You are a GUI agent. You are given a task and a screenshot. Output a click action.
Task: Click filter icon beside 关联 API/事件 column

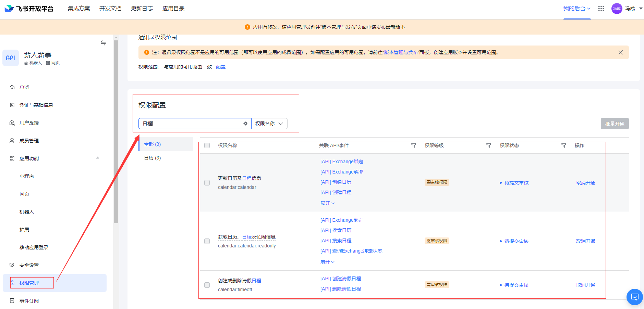(414, 145)
